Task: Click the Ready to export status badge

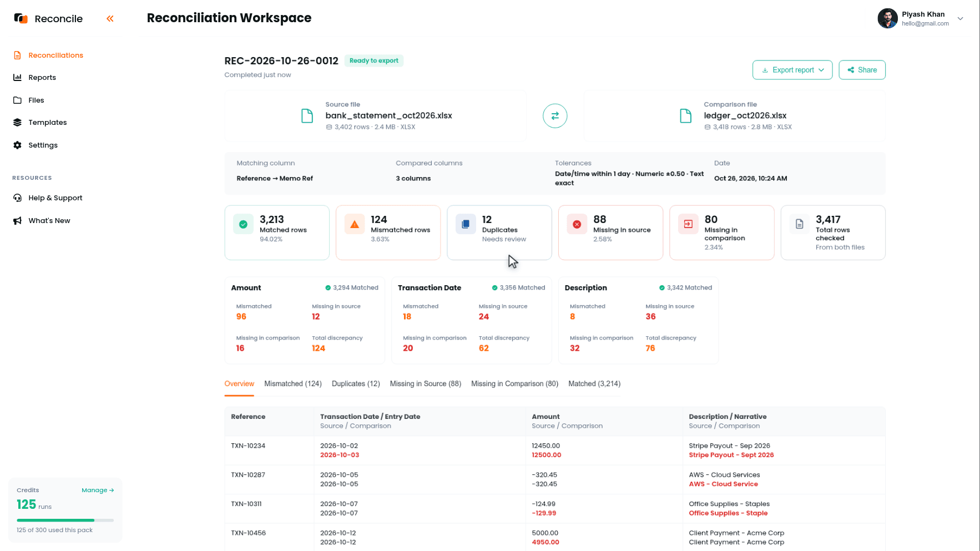Action: click(x=374, y=61)
